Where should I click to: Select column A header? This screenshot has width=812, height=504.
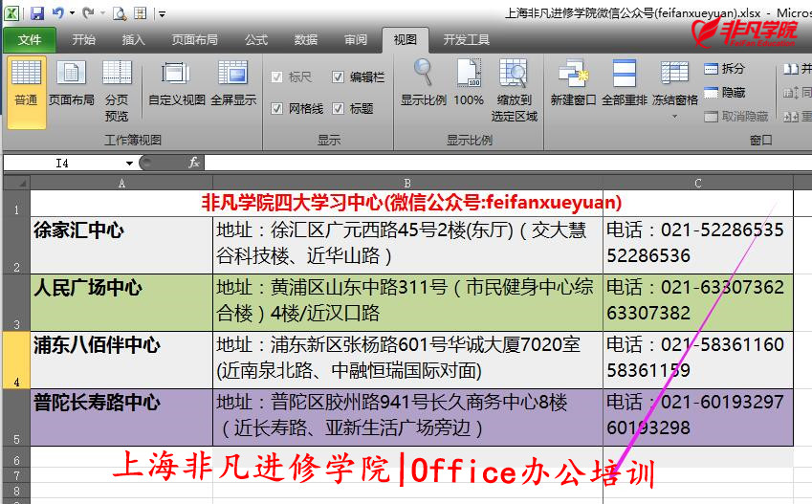point(121,184)
